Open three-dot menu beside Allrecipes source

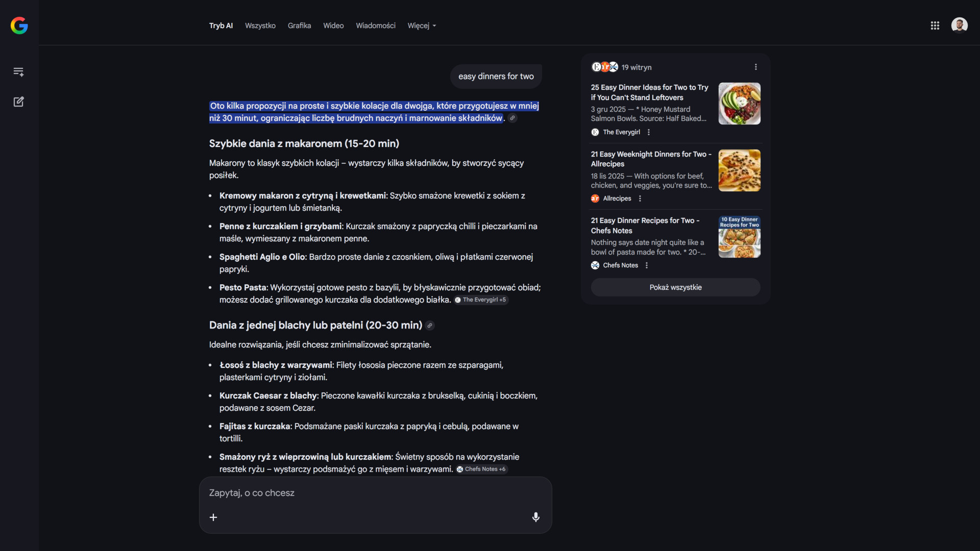[x=640, y=198]
